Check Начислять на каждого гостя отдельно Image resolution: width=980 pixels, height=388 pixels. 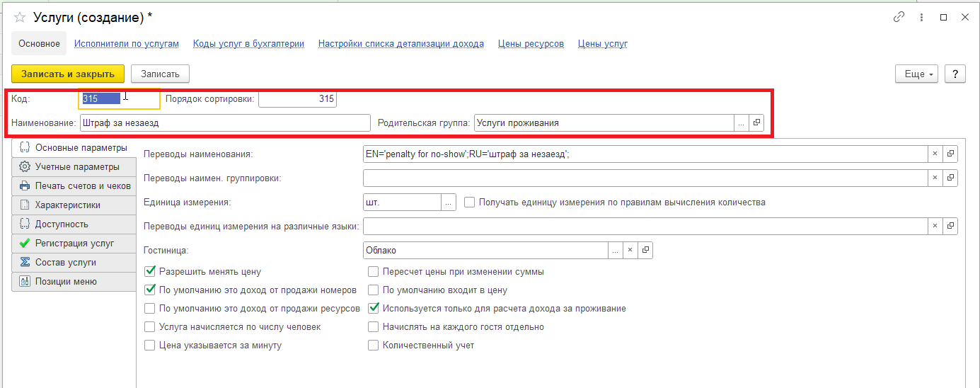click(x=373, y=327)
